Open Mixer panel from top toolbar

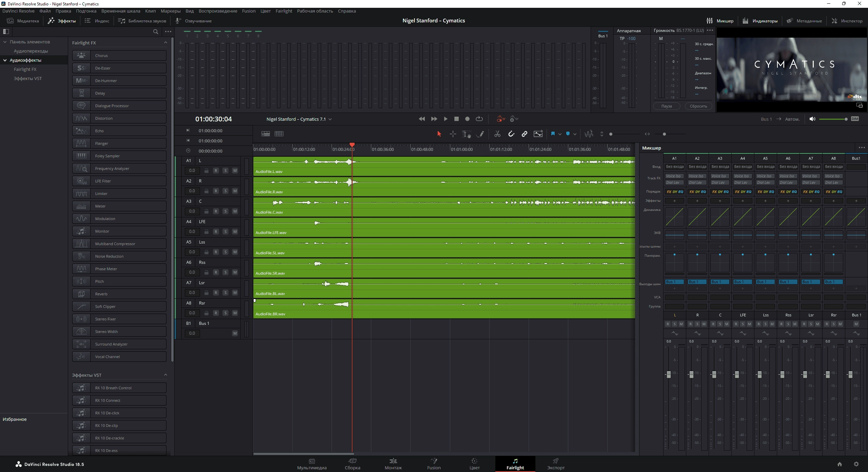720,21
